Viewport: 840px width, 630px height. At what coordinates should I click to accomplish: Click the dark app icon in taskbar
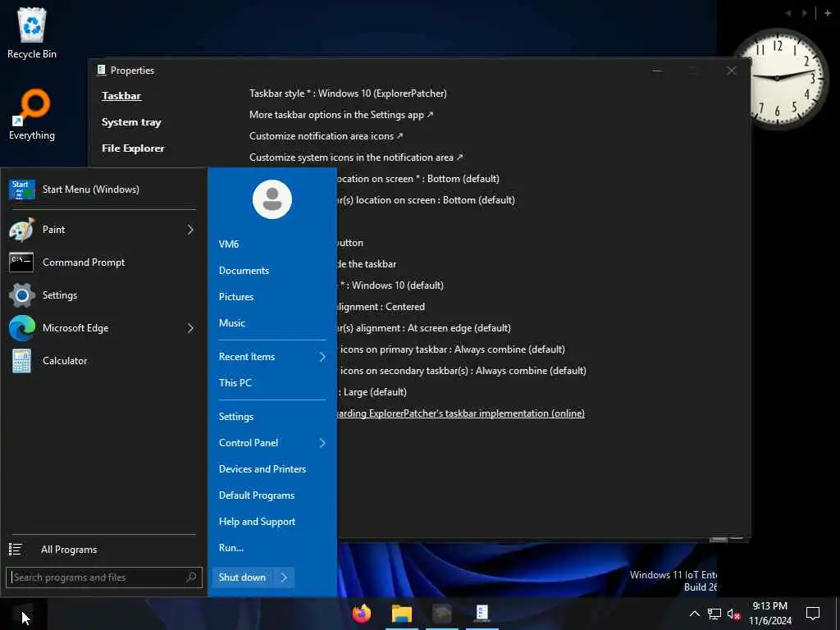442,614
